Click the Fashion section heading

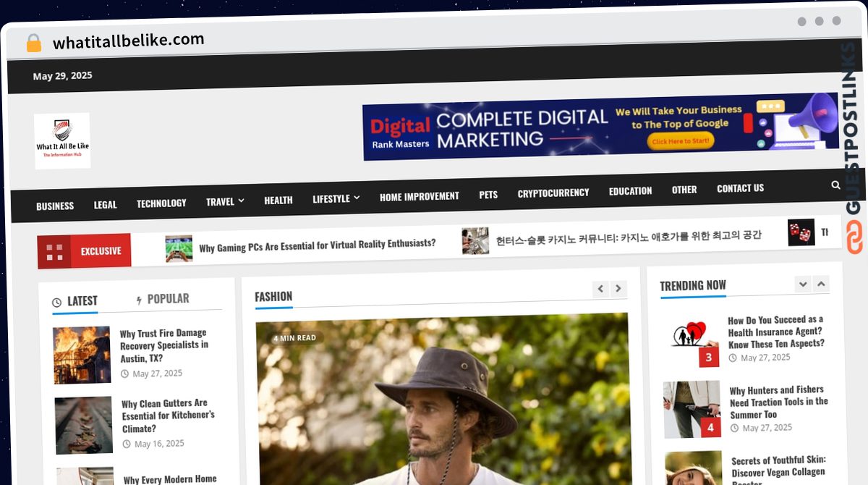(273, 297)
